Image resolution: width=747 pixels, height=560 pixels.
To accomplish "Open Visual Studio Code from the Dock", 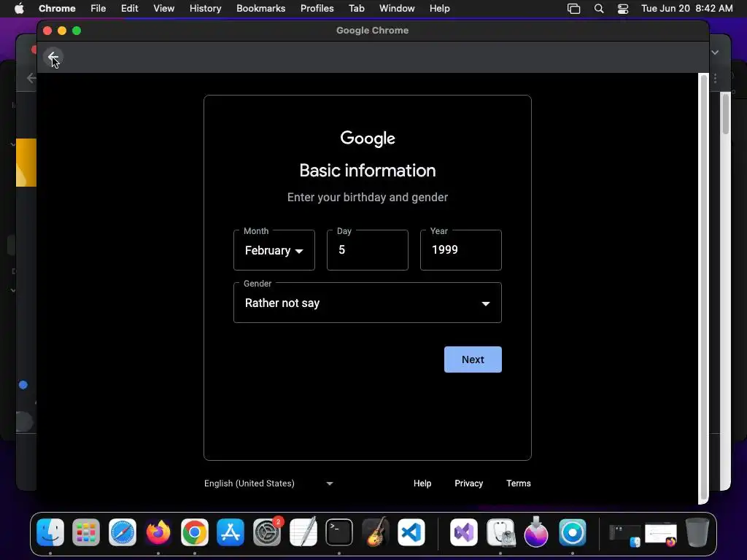I will [411, 532].
